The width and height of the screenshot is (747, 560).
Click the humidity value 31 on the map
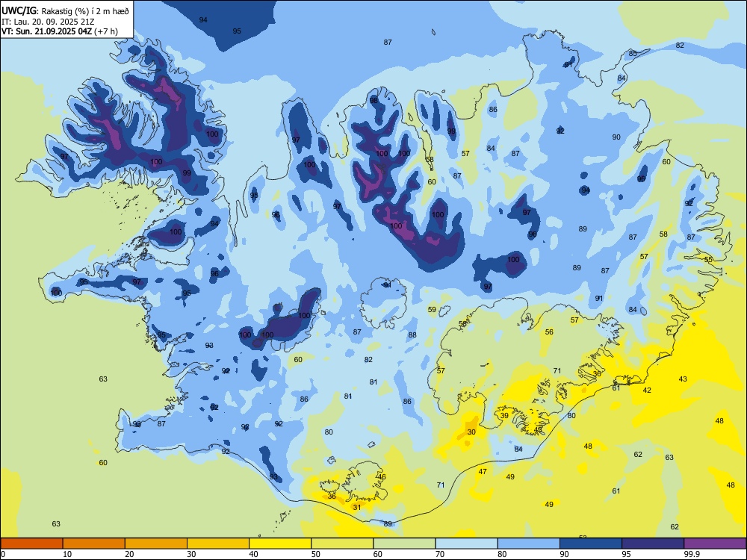tap(357, 507)
